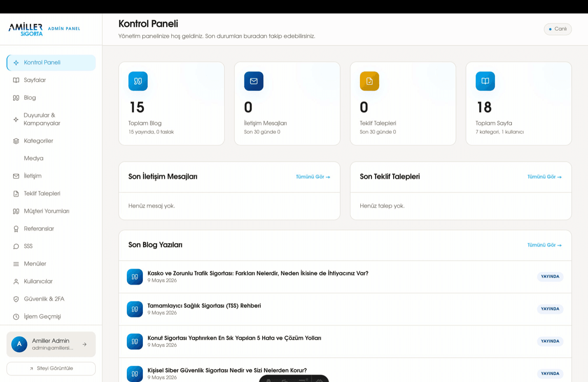Open Duyurular & Kampanyalar section
The height and width of the screenshot is (382, 588).
[51, 119]
